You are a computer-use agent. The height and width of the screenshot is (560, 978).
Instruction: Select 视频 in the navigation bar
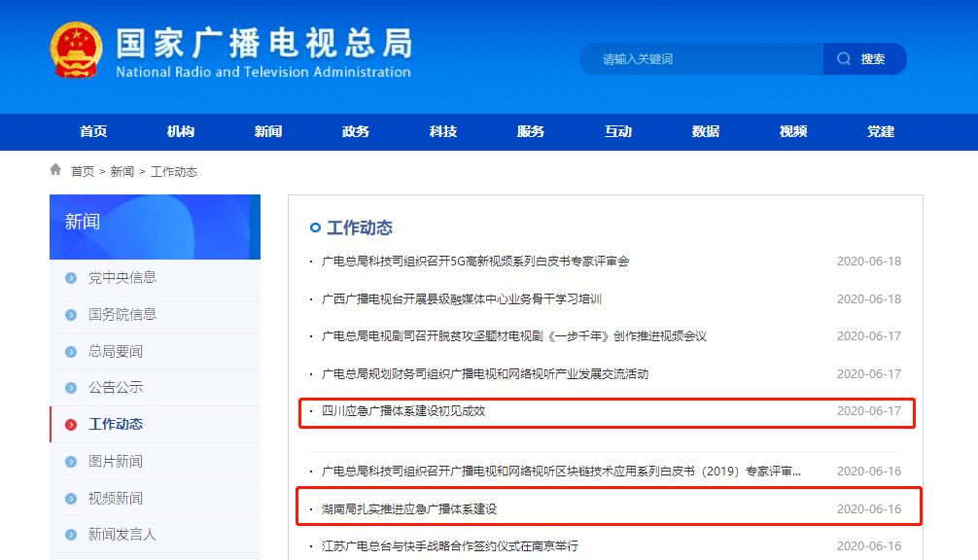click(793, 131)
